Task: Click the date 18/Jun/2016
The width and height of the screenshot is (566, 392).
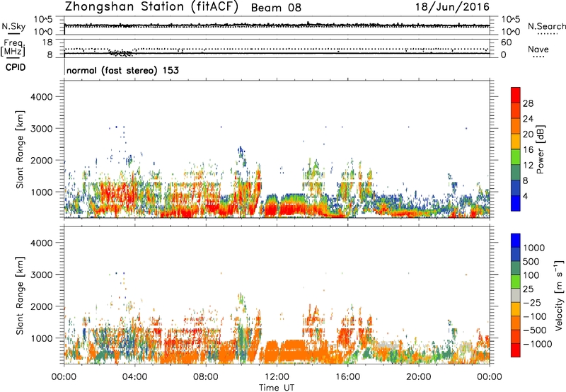Action: [x=452, y=7]
